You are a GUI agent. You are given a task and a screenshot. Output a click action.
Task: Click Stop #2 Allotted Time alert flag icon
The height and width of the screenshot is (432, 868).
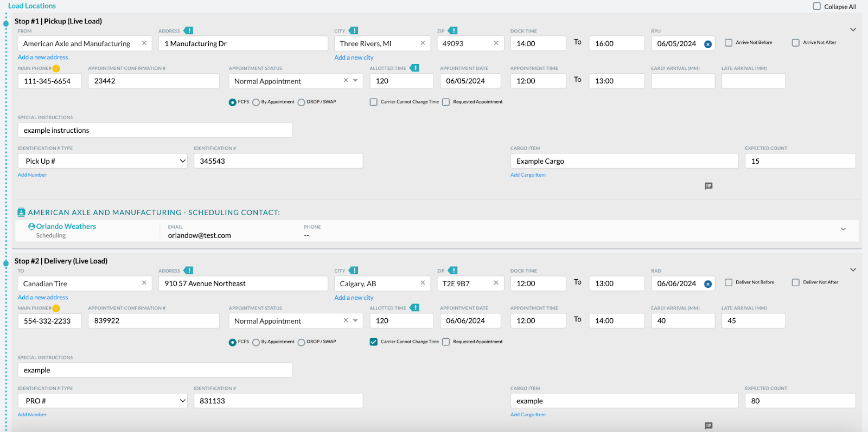point(414,308)
